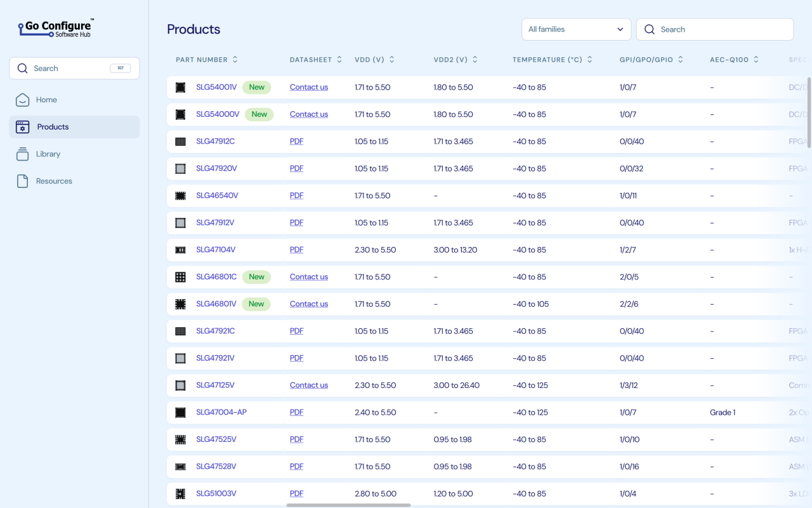This screenshot has height=508, width=812.
Task: Click the chip package icon for SLG54000V
Action: [x=180, y=114]
